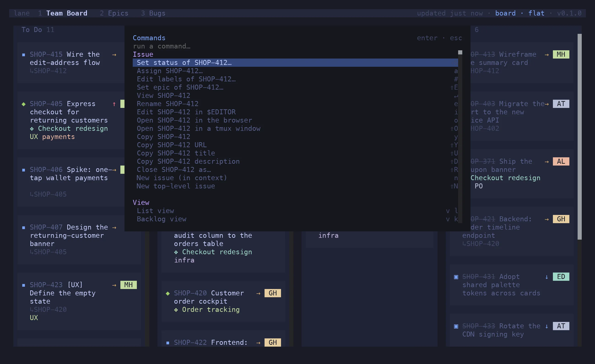Click the square type icon of SHOP-407
Viewport: 595px width, 364px height.
23,227
